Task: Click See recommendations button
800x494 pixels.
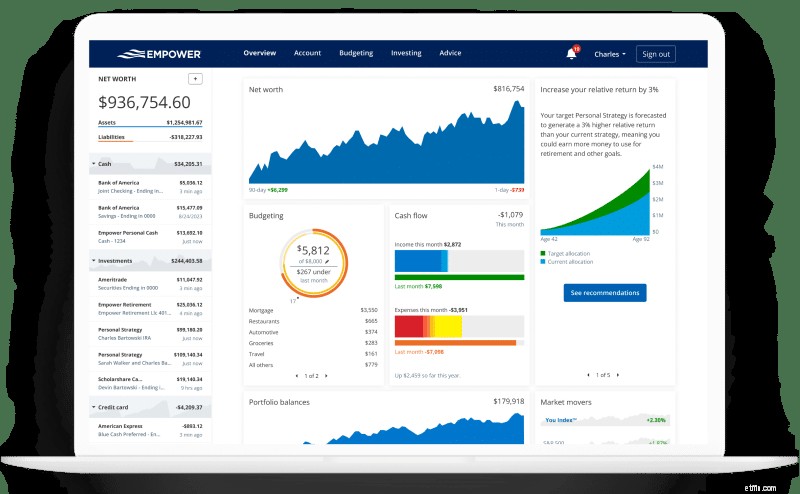Action: 605,293
